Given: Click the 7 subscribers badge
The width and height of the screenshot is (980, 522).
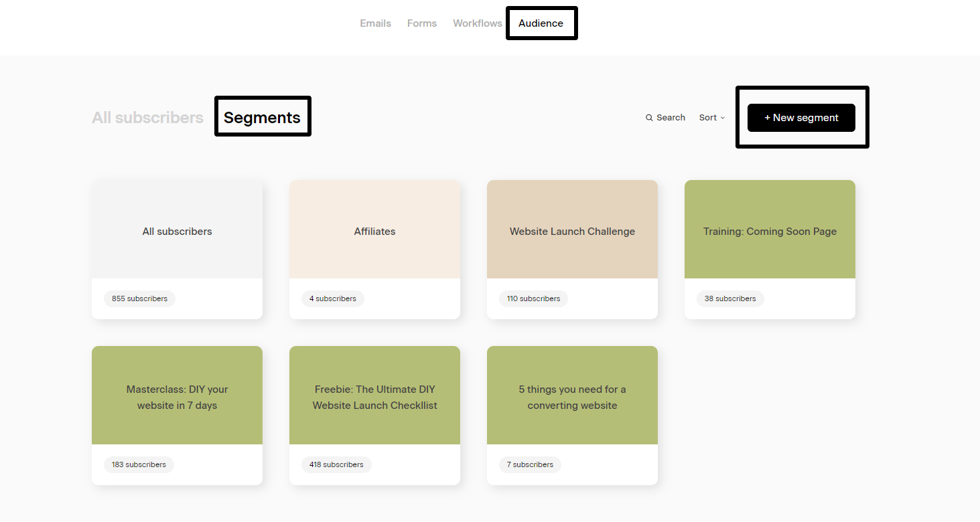Looking at the screenshot, I should [530, 464].
